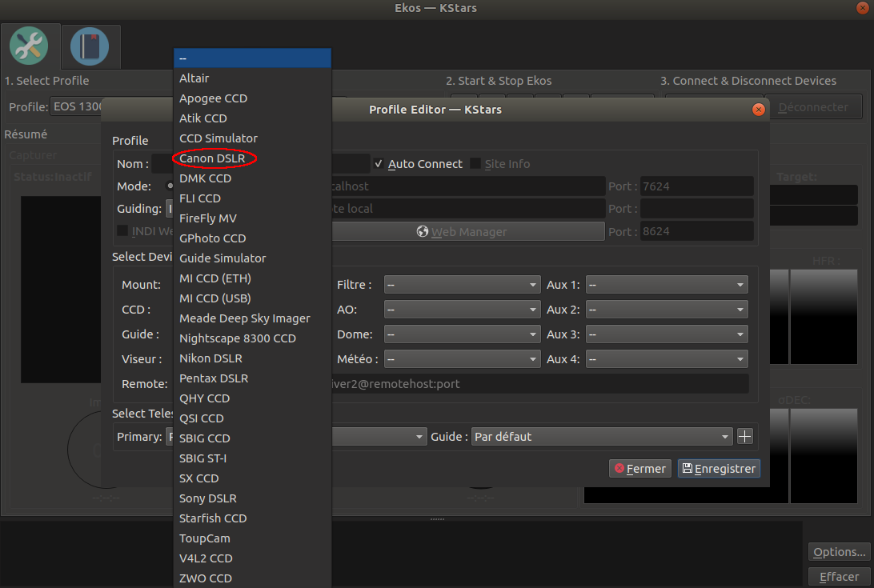874x588 pixels.
Task: Select ZWO CCD driver
Action: click(252, 578)
